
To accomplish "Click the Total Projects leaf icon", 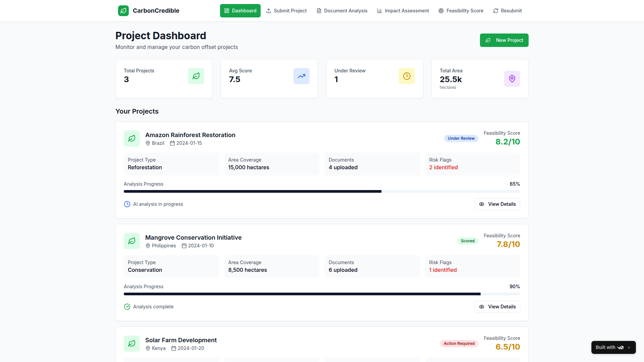I will (x=196, y=76).
